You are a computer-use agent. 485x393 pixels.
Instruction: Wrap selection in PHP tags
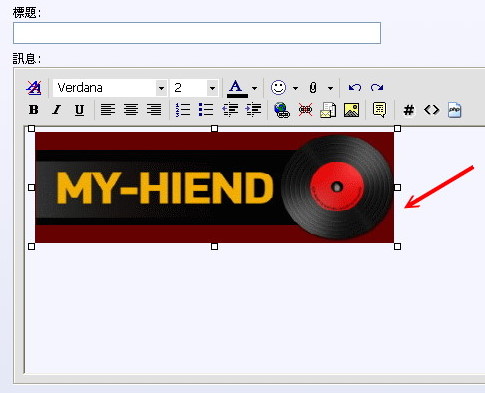(455, 110)
